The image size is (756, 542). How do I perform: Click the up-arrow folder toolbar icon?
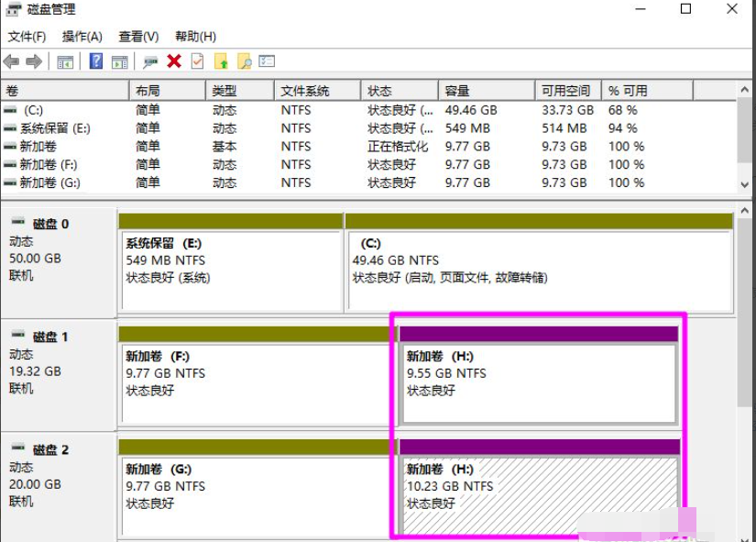click(220, 62)
